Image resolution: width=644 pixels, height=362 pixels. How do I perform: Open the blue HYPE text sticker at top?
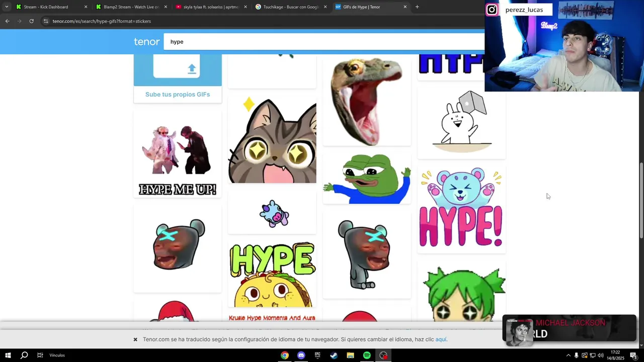pyautogui.click(x=451, y=66)
